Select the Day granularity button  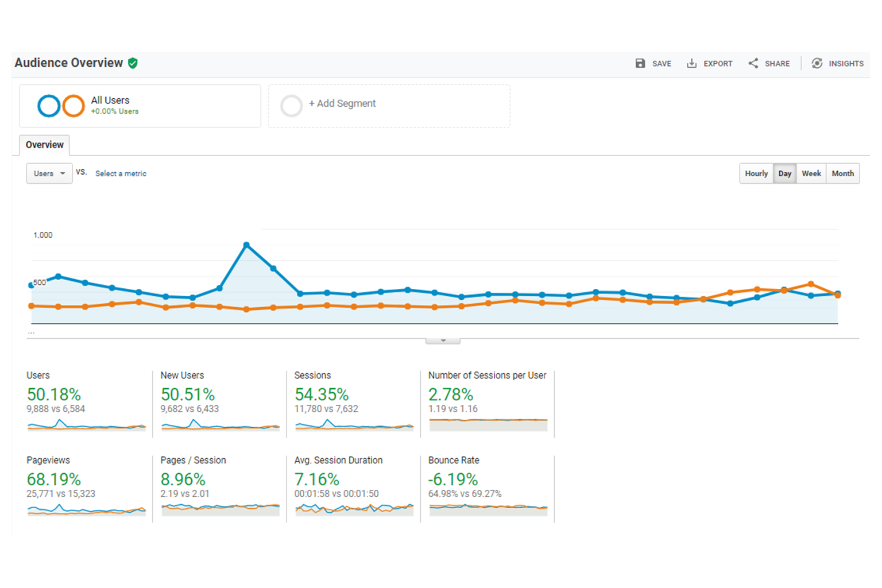coord(784,173)
